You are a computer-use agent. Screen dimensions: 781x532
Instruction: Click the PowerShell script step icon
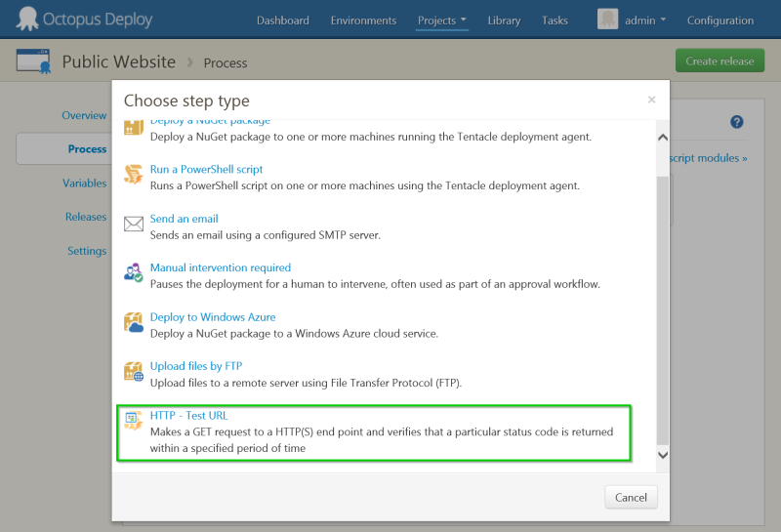click(134, 175)
